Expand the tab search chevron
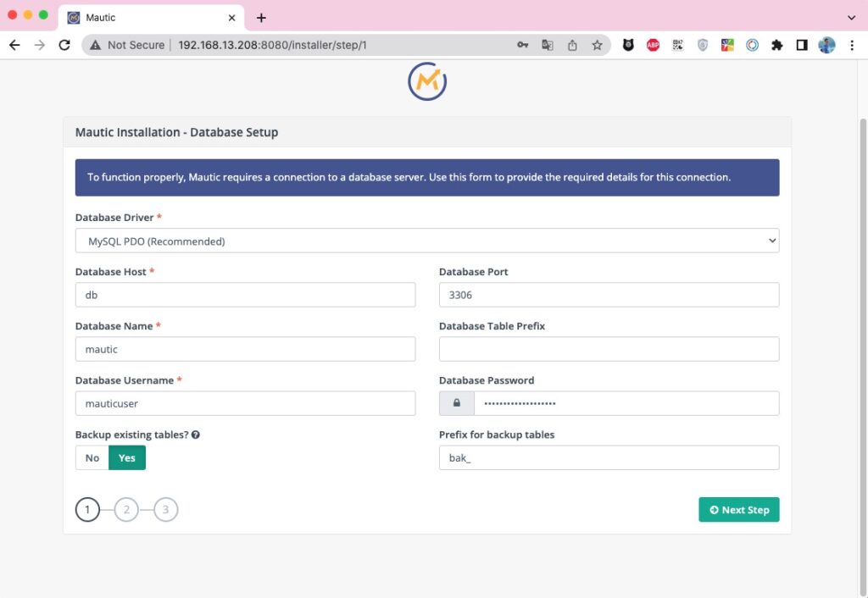 point(851,18)
